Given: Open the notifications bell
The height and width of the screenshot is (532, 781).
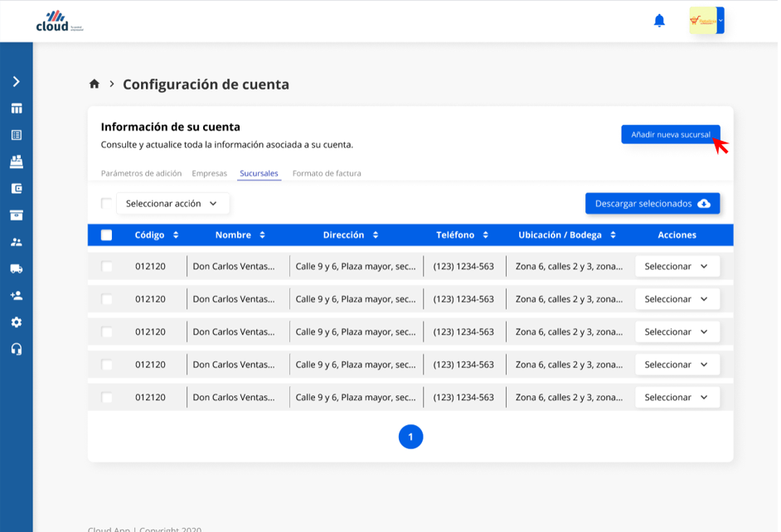Looking at the screenshot, I should 659,21.
